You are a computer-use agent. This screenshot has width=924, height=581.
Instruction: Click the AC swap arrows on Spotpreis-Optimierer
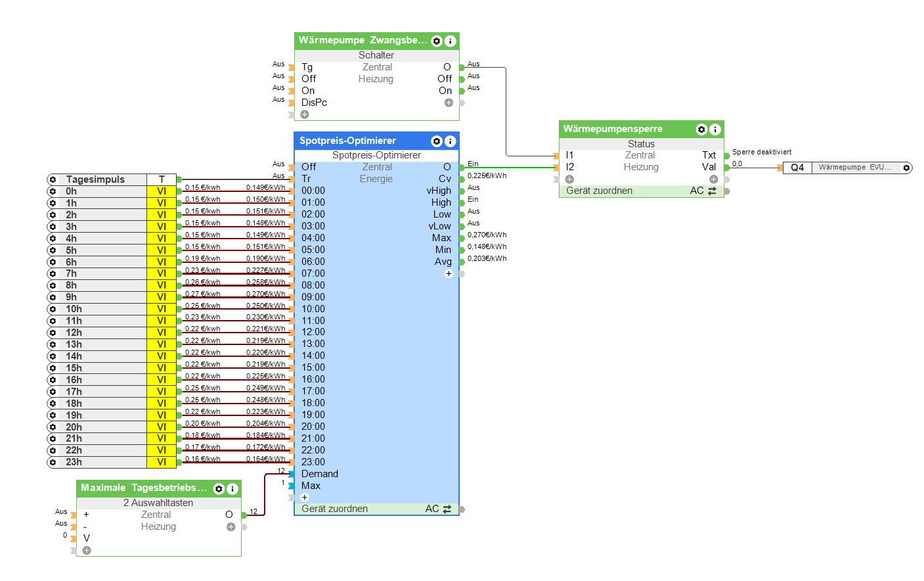(447, 509)
